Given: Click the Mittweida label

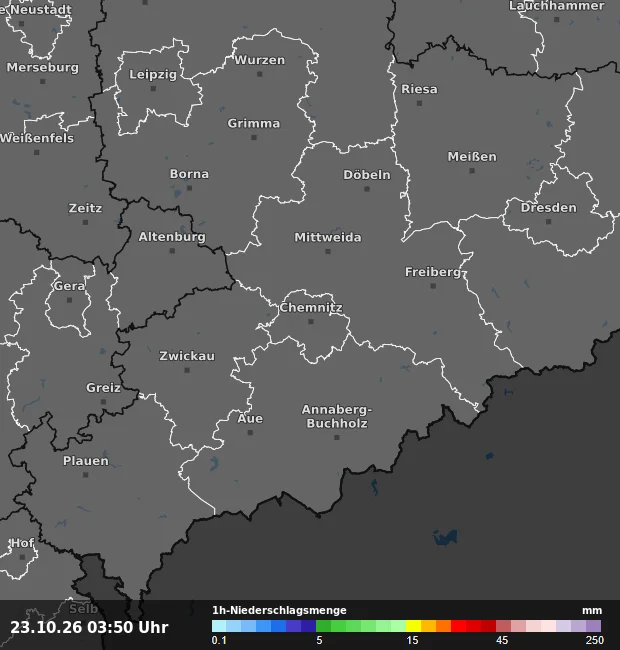Looking at the screenshot, I should coord(328,238).
